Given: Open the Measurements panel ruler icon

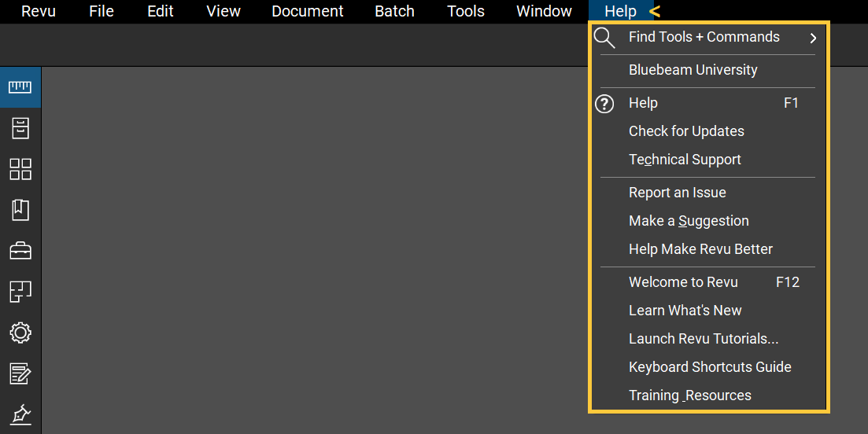Looking at the screenshot, I should [20, 87].
